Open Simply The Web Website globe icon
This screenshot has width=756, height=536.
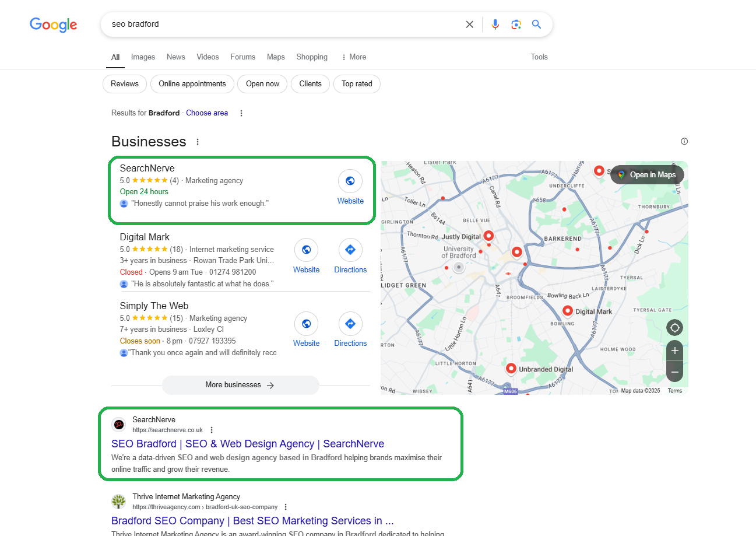[x=306, y=324]
